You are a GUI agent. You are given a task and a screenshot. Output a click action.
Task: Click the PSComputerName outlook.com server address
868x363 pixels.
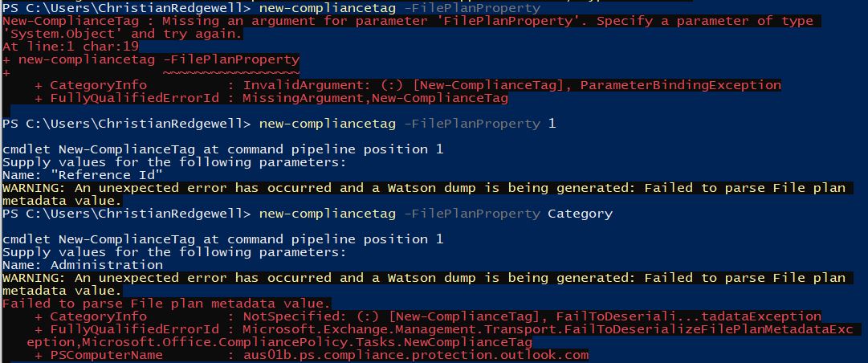click(416, 355)
